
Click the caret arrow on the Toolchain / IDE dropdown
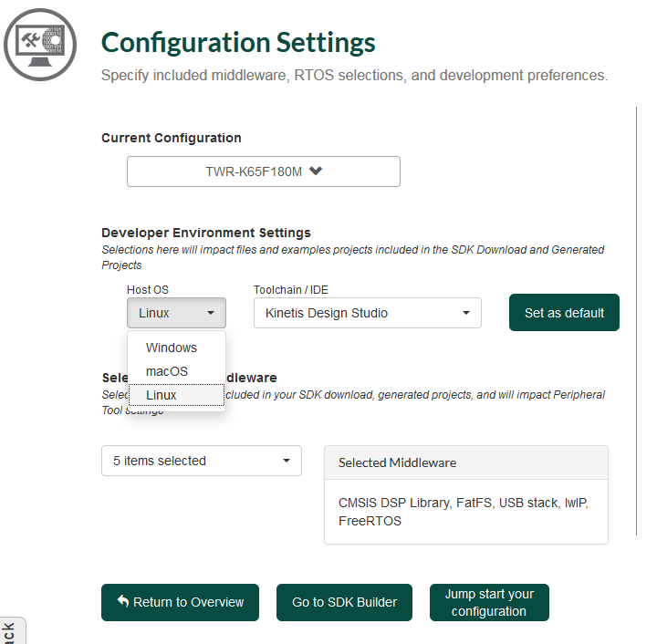coord(466,313)
